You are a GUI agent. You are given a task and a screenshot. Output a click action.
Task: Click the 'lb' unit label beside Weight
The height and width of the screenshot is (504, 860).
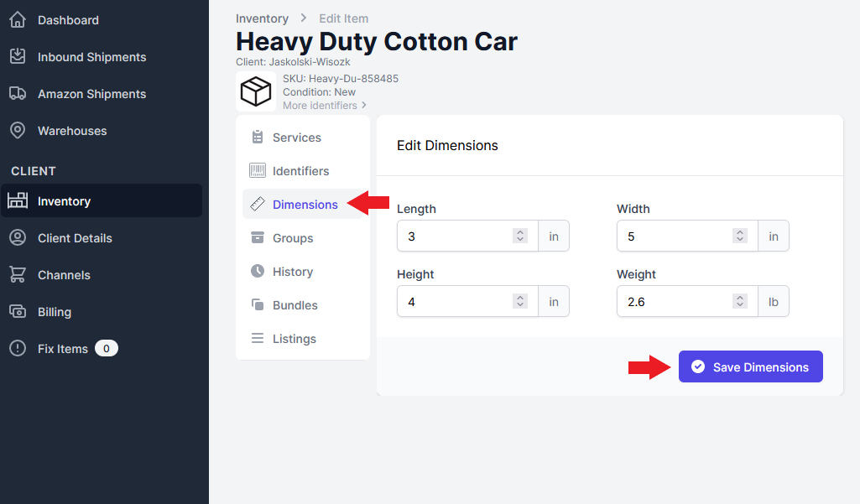tap(774, 302)
